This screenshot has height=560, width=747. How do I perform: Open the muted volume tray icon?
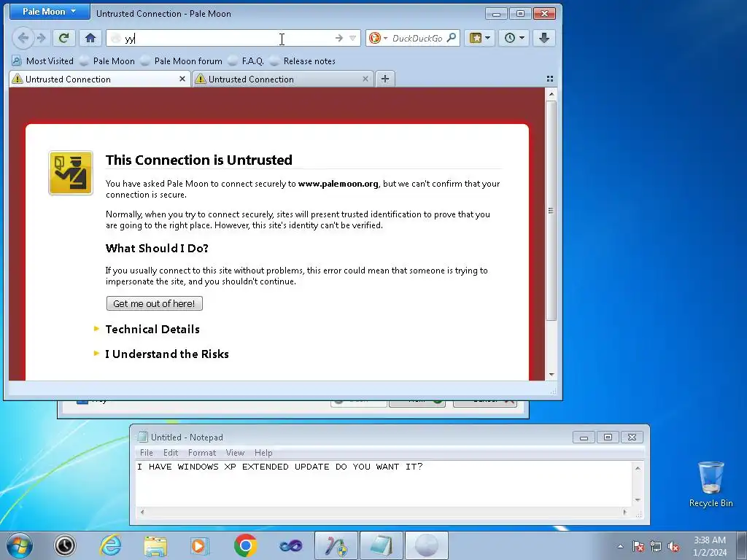pos(673,546)
